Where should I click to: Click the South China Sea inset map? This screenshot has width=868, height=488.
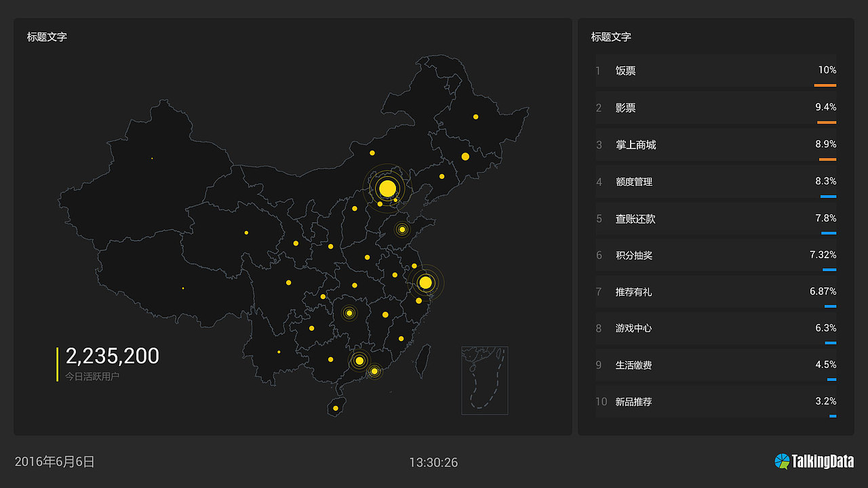point(484,380)
